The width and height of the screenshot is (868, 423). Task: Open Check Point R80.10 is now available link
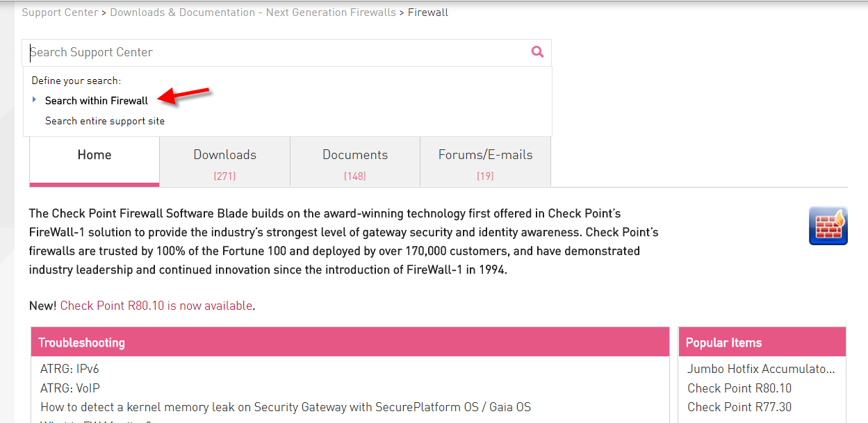[156, 306]
